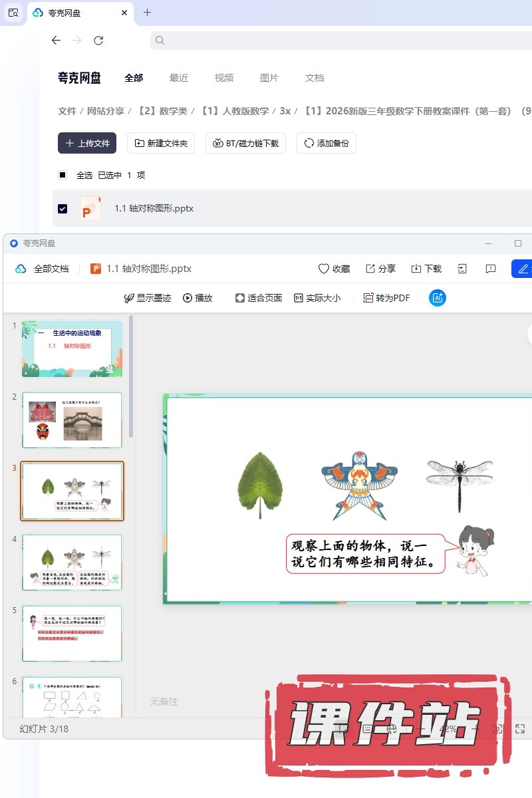Select slide 2 thumbnail with bridge photo
Screen dimensions: 532x798
(x=72, y=420)
